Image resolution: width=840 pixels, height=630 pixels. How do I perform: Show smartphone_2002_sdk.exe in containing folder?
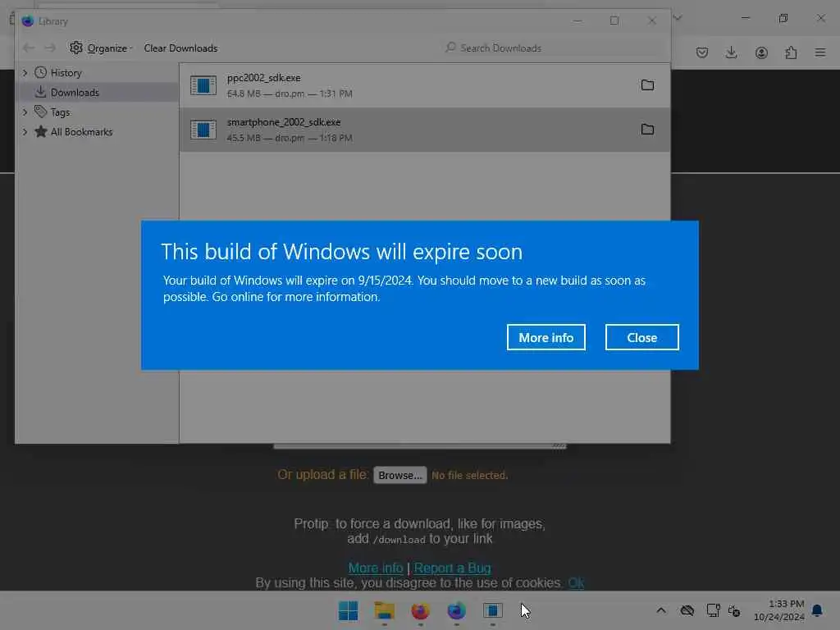647,130
